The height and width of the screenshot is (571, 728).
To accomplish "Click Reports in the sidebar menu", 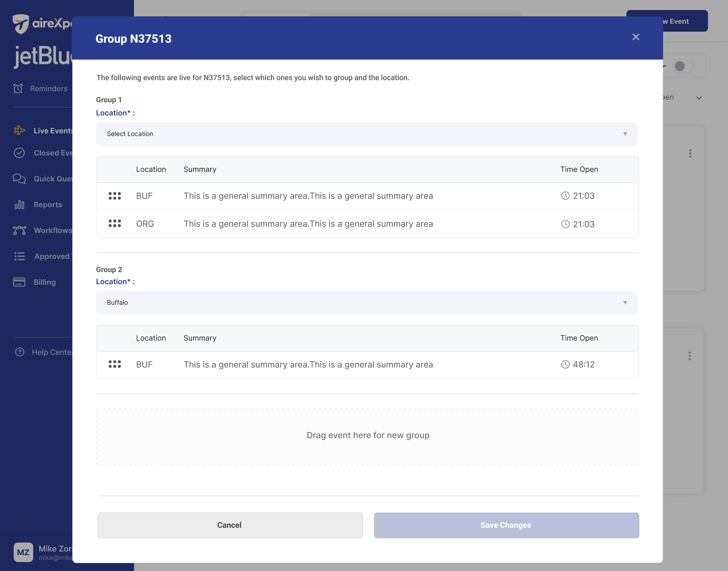I will pos(48,205).
